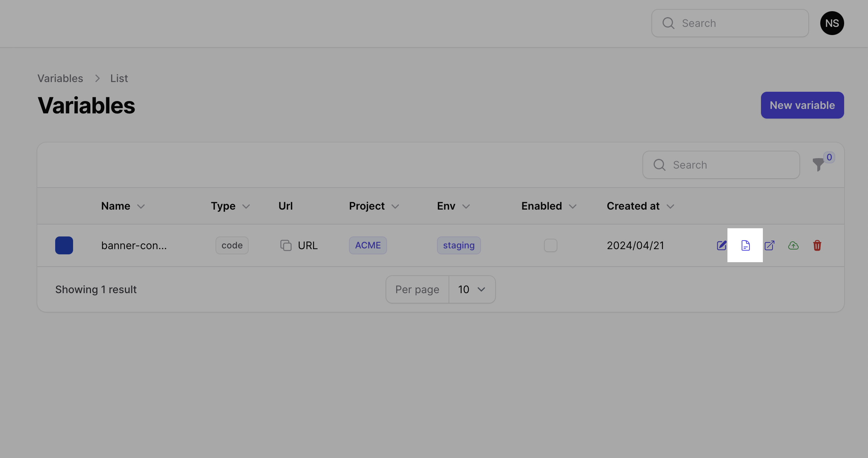Click the ACME project tag on banner-con...

368,245
